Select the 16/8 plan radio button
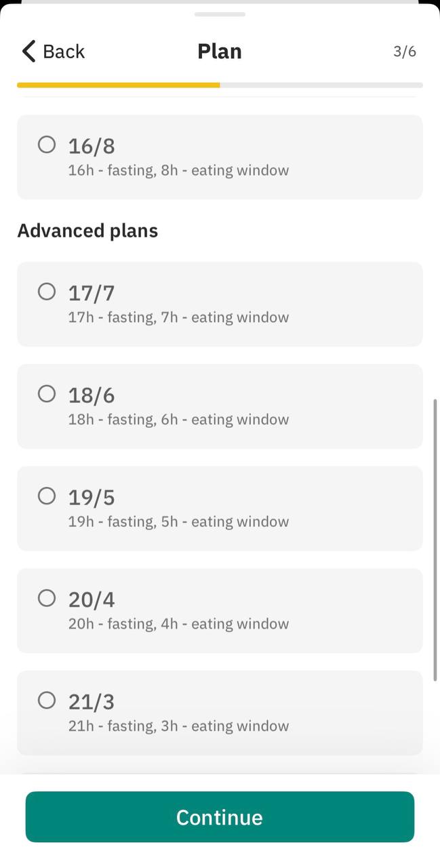Viewport: 440px width, 868px height. click(x=47, y=144)
